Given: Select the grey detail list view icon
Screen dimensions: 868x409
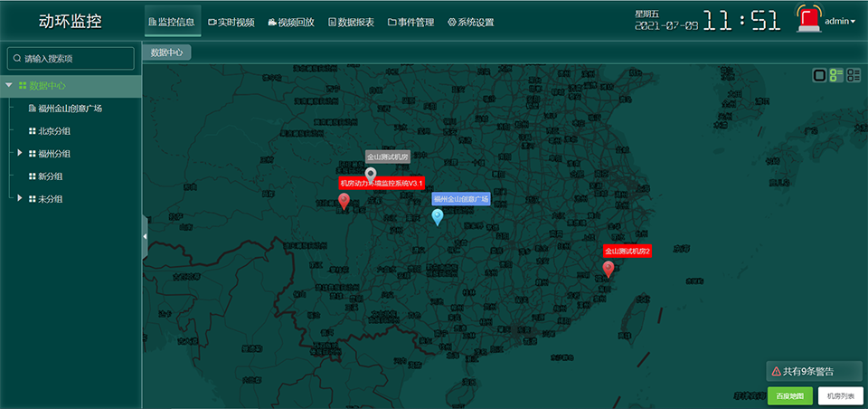Looking at the screenshot, I should pos(854,75).
